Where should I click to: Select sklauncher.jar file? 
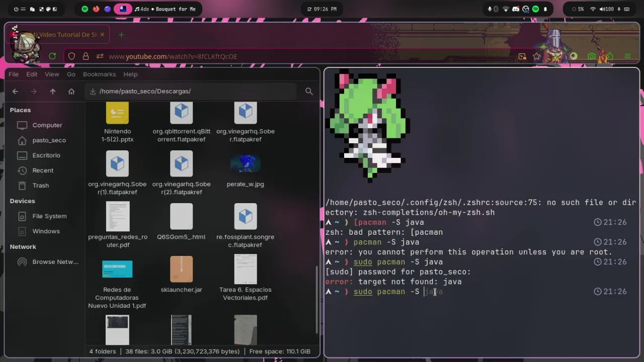point(181,275)
